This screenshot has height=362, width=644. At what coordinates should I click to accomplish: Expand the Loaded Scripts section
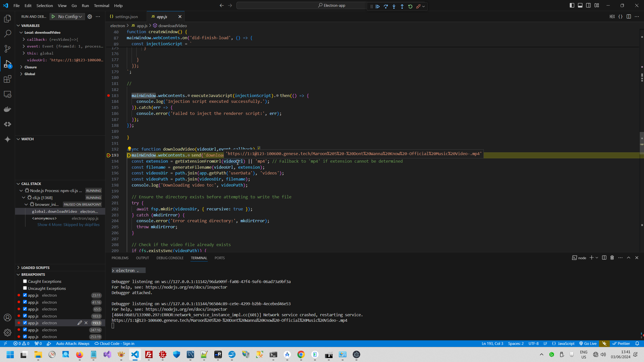tap(35, 268)
